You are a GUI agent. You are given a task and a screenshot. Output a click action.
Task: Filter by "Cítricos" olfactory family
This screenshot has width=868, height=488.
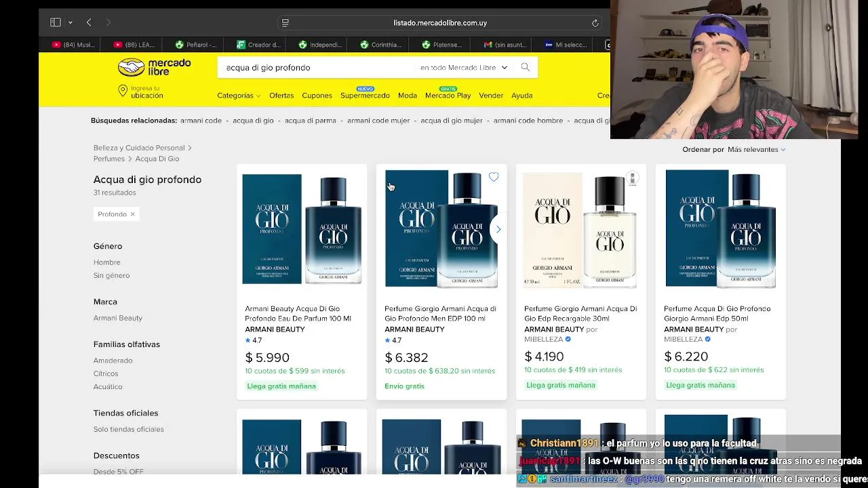[106, 373]
